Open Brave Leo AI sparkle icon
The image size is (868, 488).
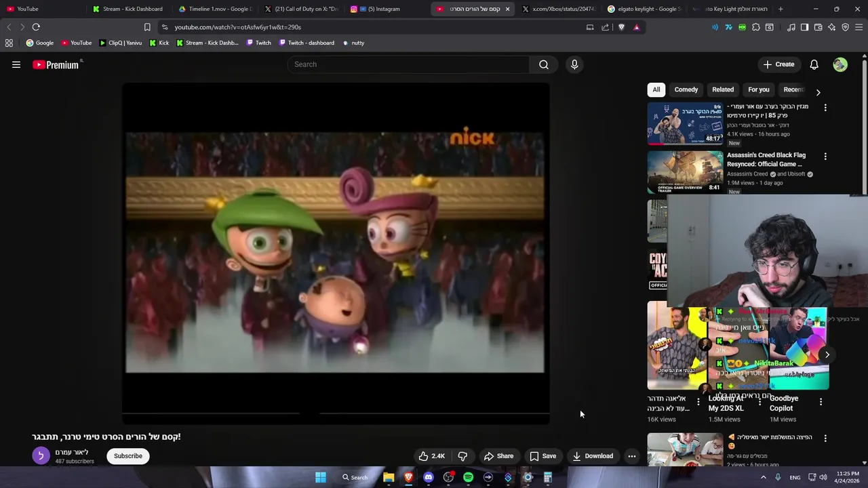(832, 27)
